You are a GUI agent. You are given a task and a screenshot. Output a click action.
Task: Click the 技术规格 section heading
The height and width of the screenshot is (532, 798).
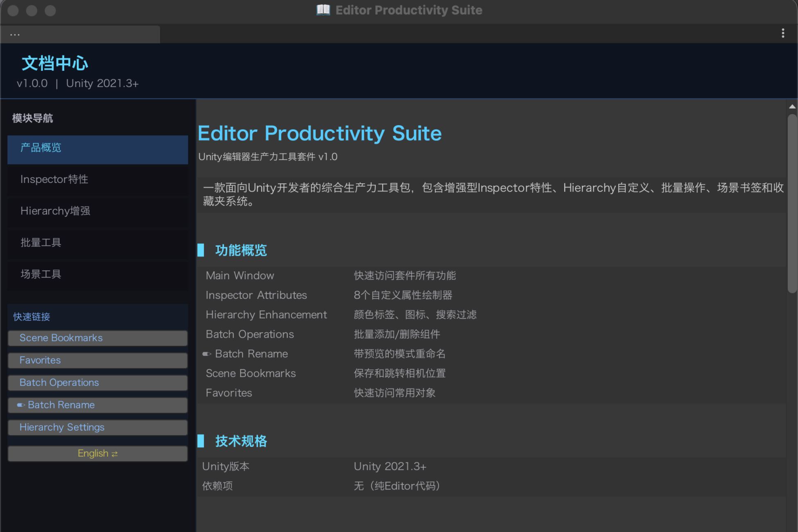click(x=241, y=441)
